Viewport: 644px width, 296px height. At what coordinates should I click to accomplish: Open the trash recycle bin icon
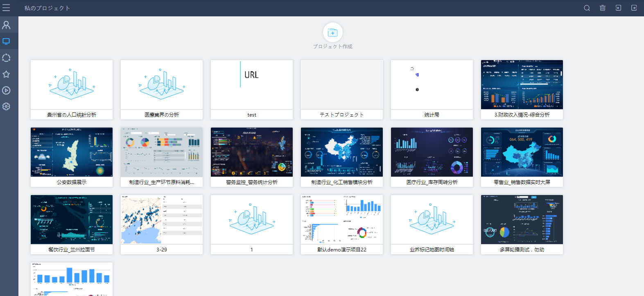pos(603,8)
